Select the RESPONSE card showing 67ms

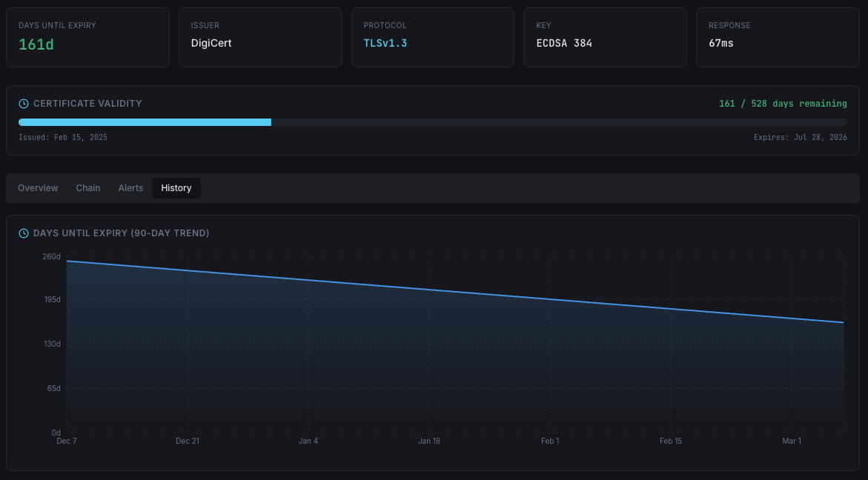coord(778,37)
